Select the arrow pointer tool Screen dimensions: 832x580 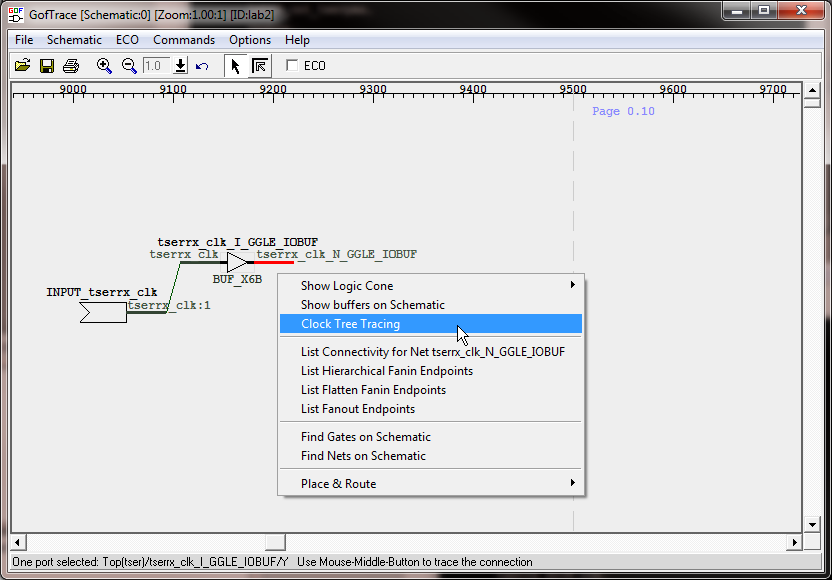tap(235, 66)
